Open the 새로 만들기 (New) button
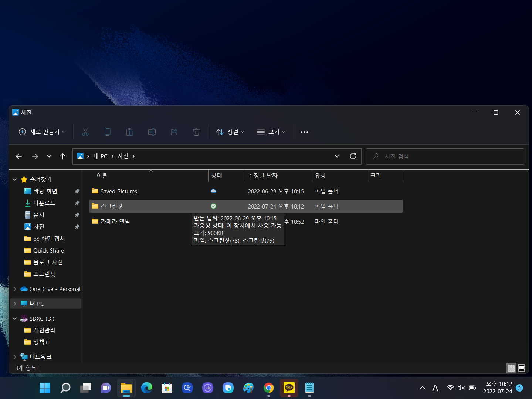 click(42, 132)
